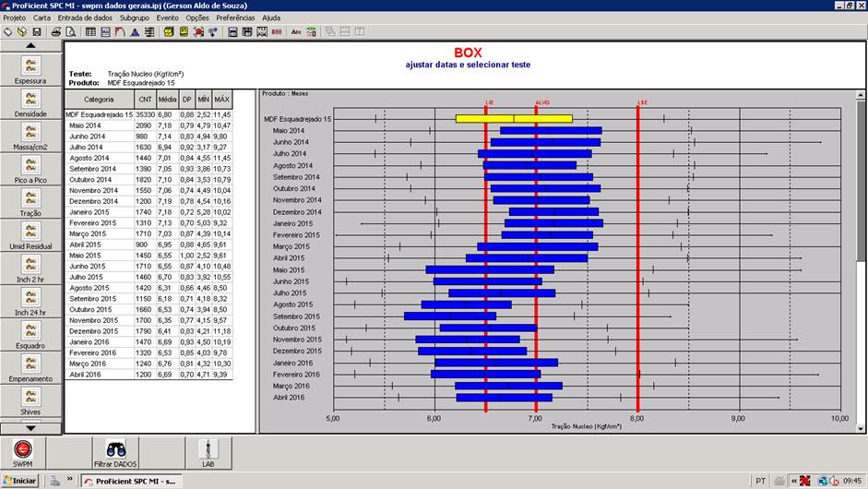The width and height of the screenshot is (868, 489).
Task: Click the chart vertical scrollbar up arrow
Action: [x=861, y=95]
